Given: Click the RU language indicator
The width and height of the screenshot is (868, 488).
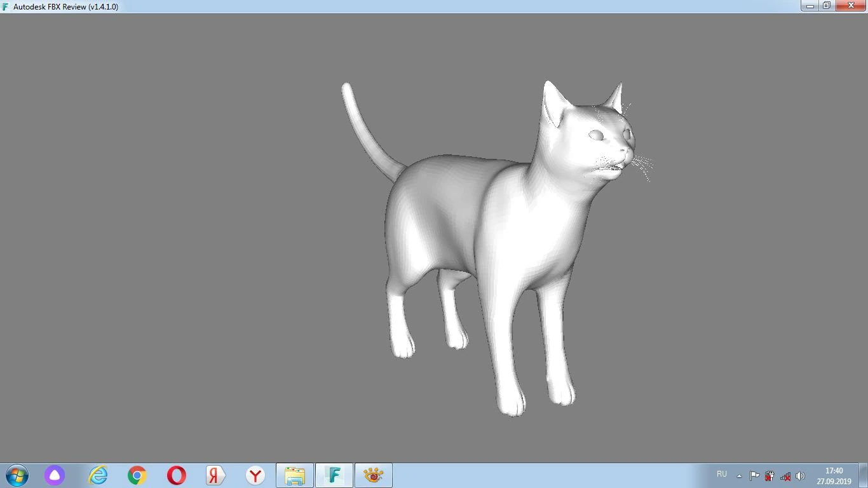Looking at the screenshot, I should (722, 474).
